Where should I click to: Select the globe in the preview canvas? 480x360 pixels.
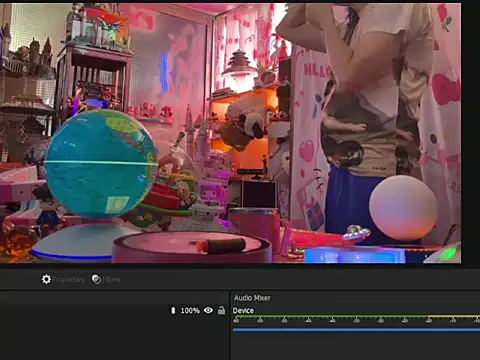101,164
